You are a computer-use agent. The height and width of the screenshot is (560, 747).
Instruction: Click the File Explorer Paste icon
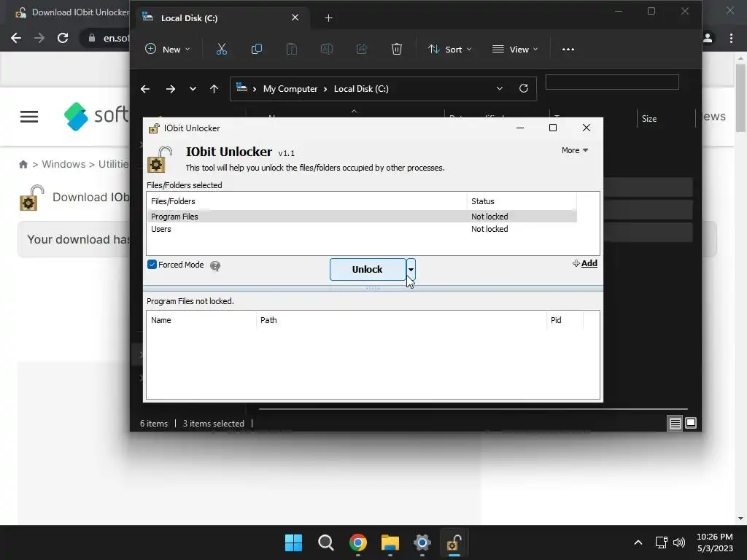292,49
